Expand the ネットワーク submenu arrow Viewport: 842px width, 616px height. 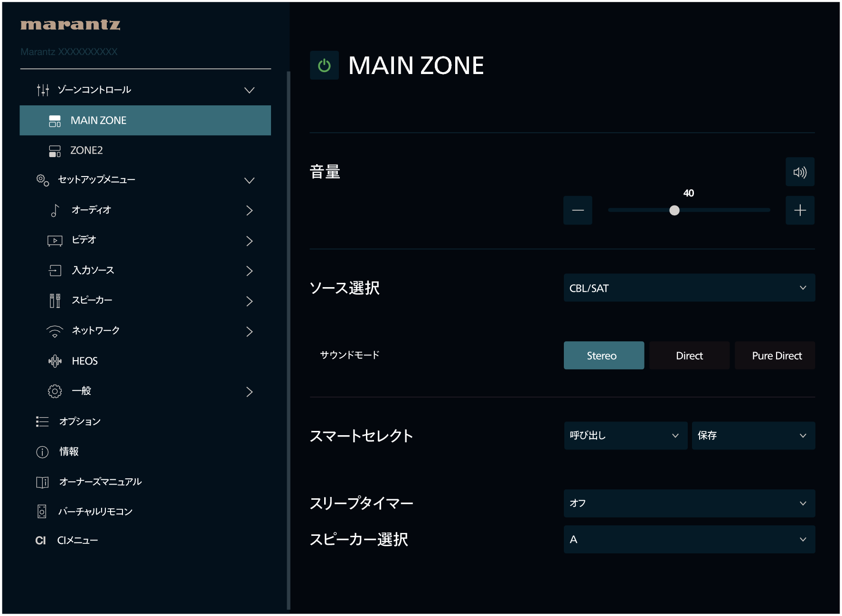click(250, 331)
